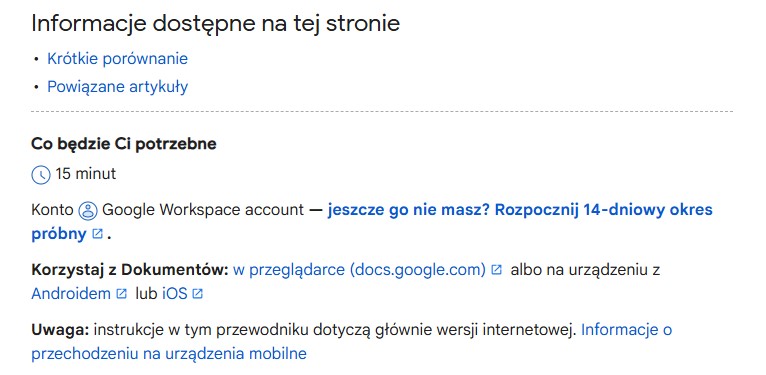Open external-link icon after próbny
Viewport: 766px width, 375px height.
click(x=97, y=234)
